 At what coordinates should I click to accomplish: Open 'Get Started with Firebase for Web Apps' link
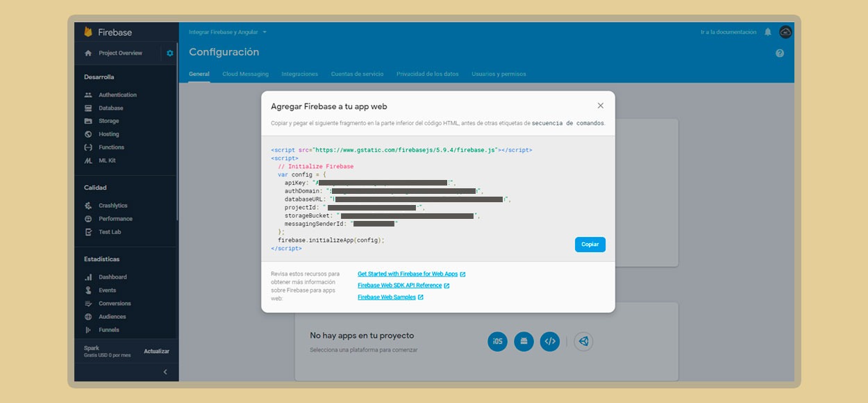(411, 274)
